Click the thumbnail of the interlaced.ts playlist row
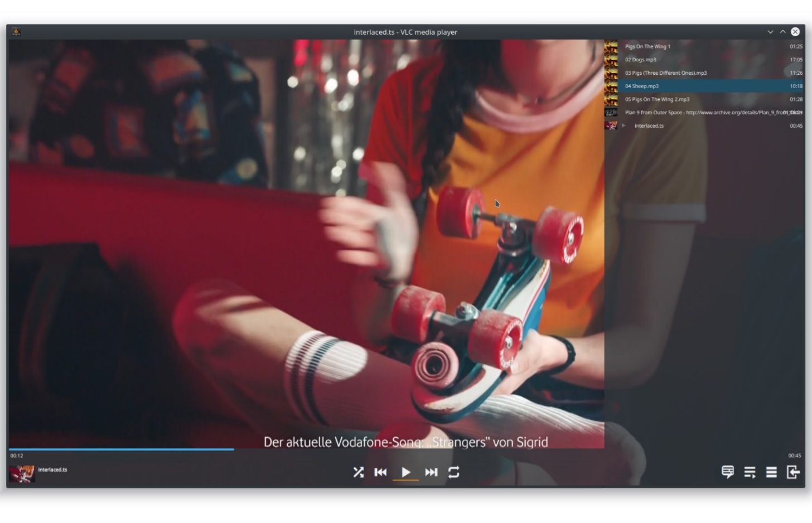 tap(611, 125)
